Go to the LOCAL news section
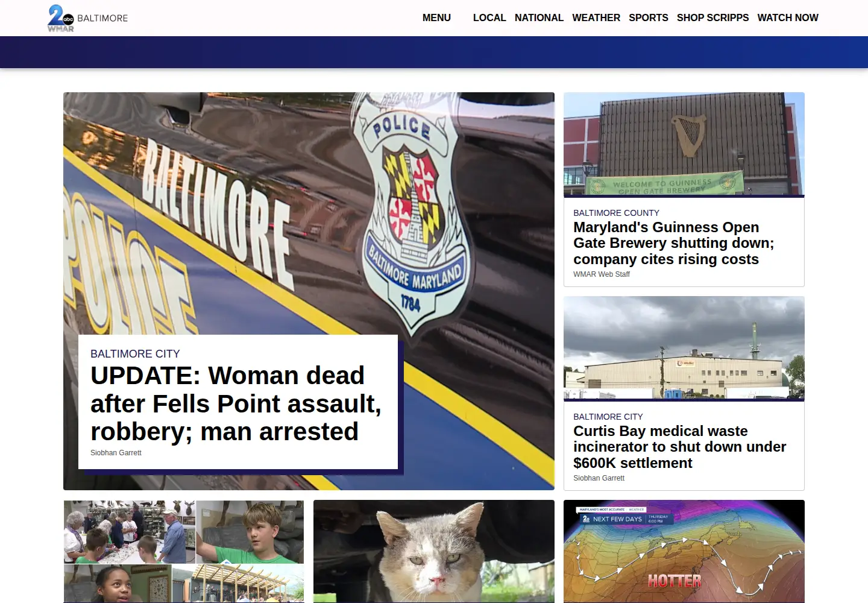 489,18
